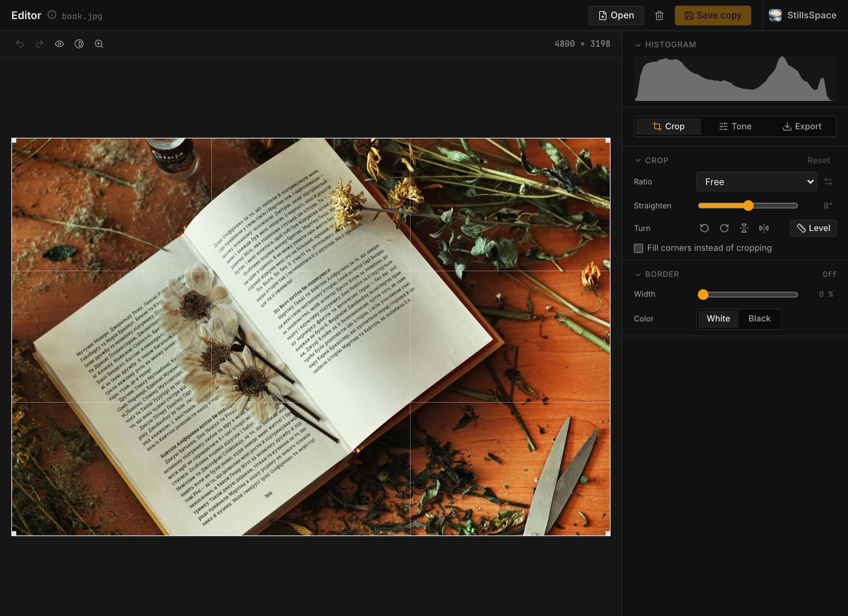Click the undo arrow icon
The width and height of the screenshot is (848, 616).
20,44
